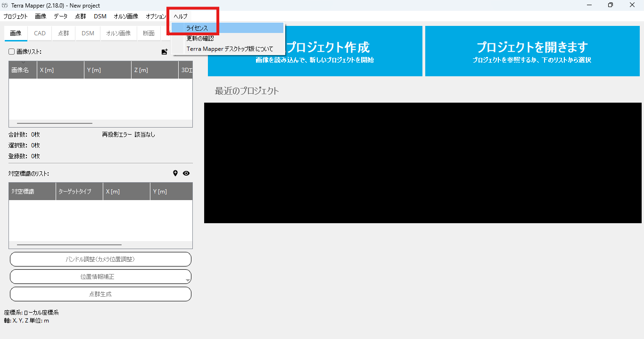Open the 断面 tab
The image size is (644, 339).
(149, 33)
